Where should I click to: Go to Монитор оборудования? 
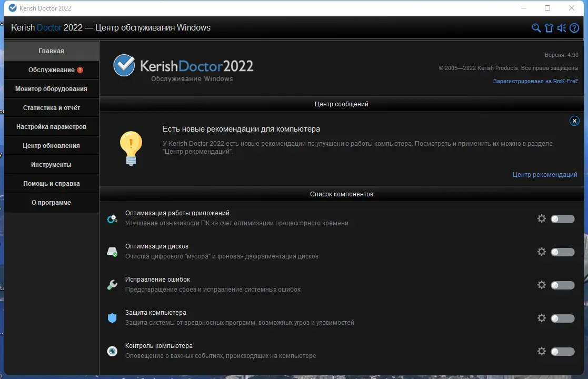(x=52, y=89)
